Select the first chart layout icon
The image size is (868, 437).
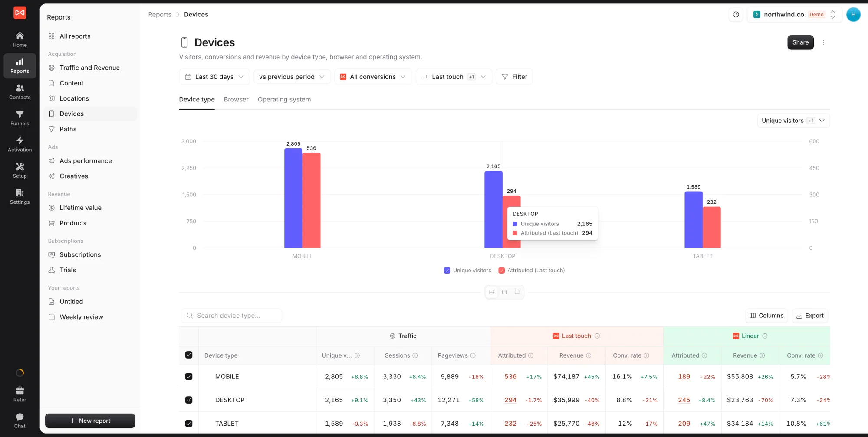pos(492,292)
